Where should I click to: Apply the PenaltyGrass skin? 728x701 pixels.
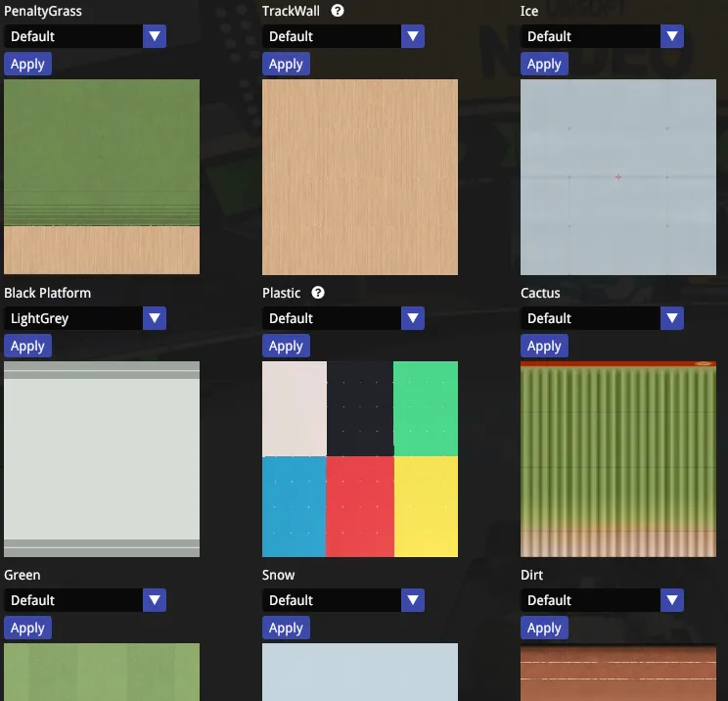[x=27, y=64]
